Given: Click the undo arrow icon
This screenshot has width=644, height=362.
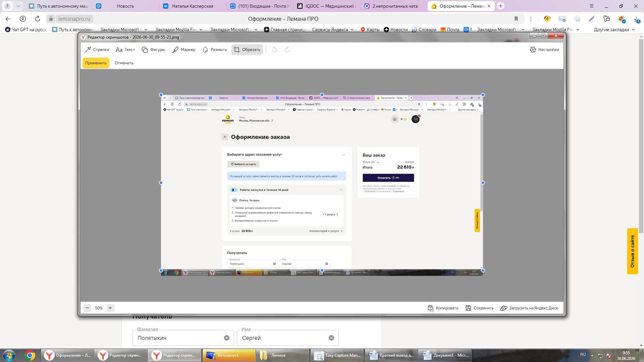Looking at the screenshot, I should [274, 50].
